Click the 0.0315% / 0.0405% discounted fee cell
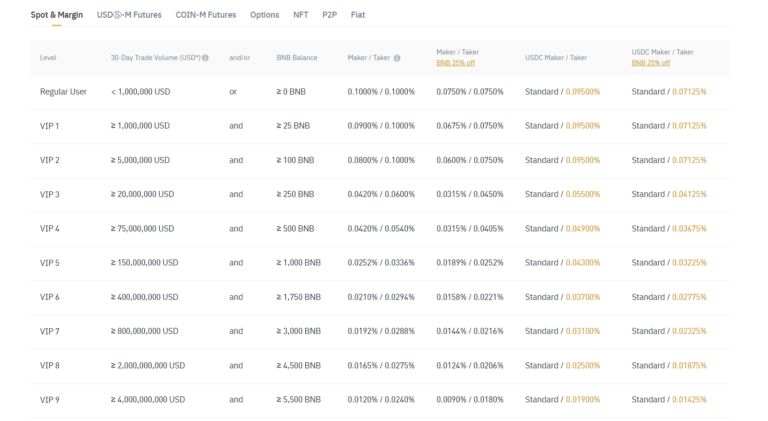Viewport: 768px width, 421px height. [x=470, y=229]
